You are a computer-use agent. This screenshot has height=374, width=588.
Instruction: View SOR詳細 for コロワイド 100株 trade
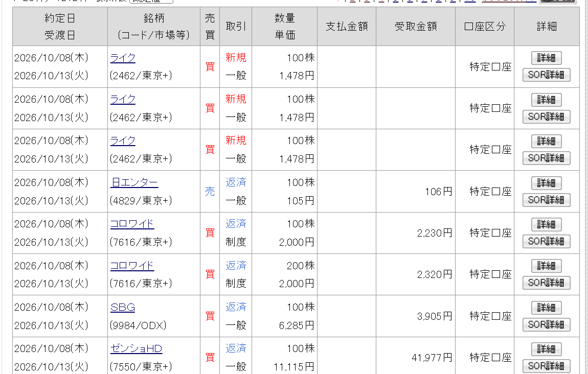[547, 241]
